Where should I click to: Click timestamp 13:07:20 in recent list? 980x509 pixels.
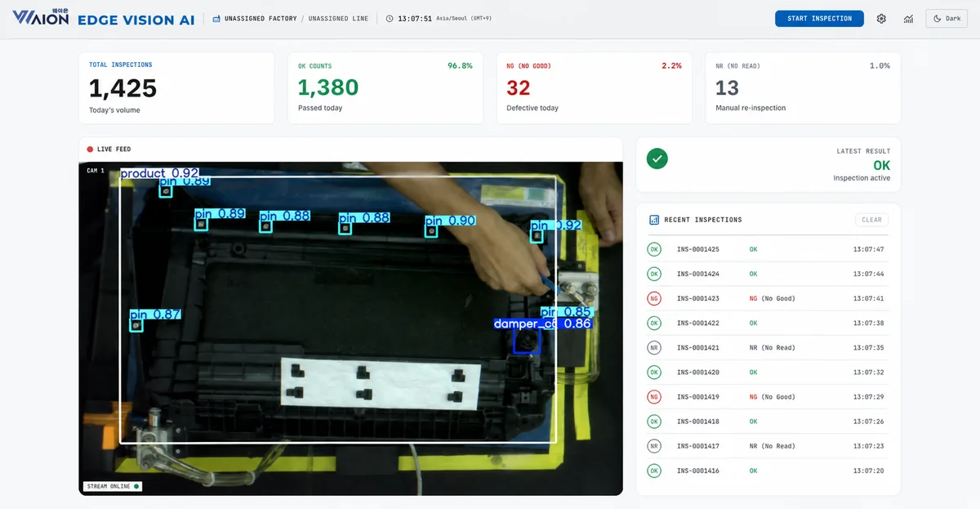(x=869, y=471)
